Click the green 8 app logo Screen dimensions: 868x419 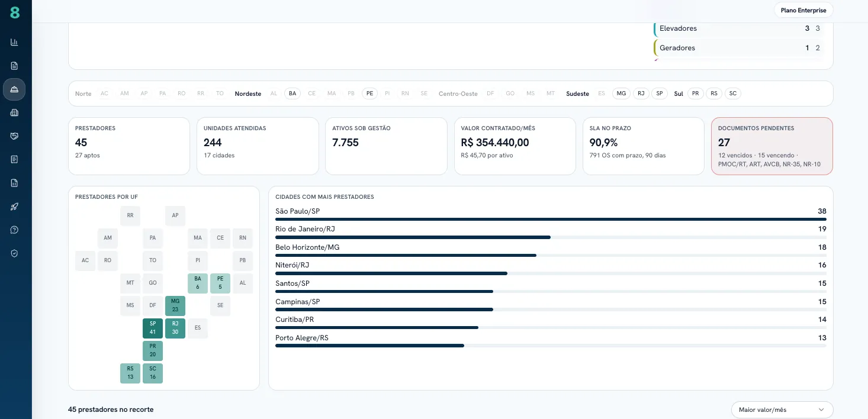[15, 12]
